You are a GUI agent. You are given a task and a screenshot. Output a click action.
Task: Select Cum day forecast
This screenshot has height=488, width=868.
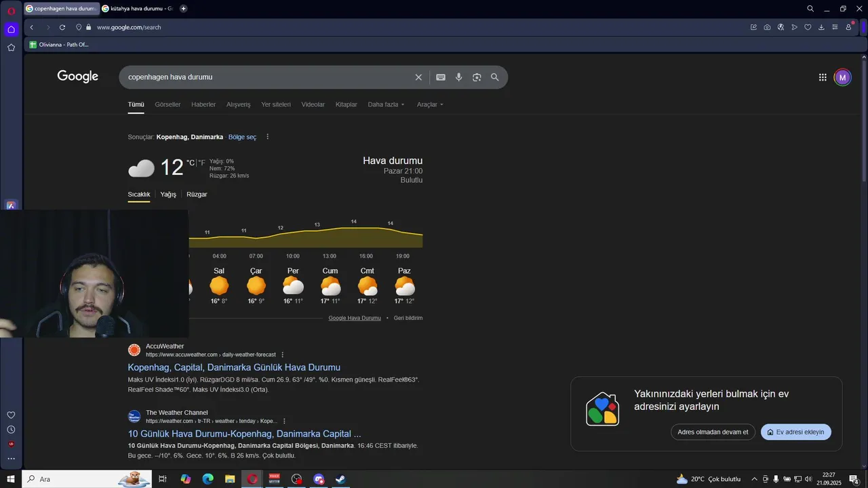click(330, 285)
